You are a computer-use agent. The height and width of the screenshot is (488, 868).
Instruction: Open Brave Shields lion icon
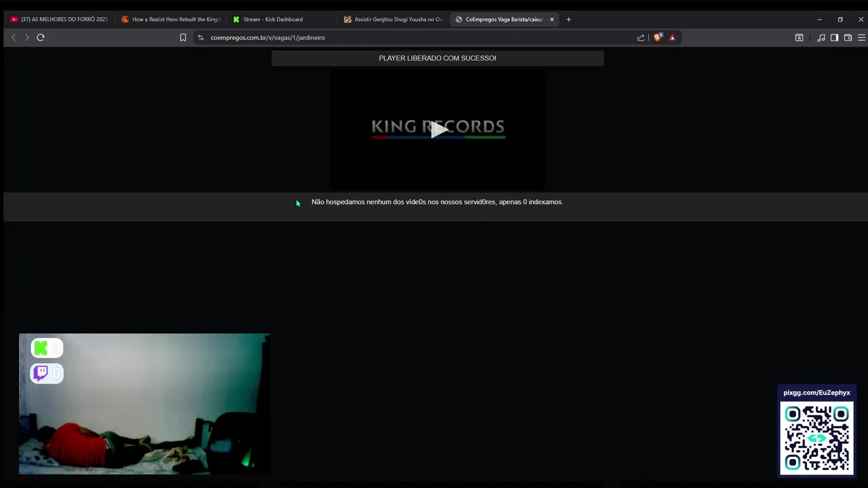click(x=658, y=37)
